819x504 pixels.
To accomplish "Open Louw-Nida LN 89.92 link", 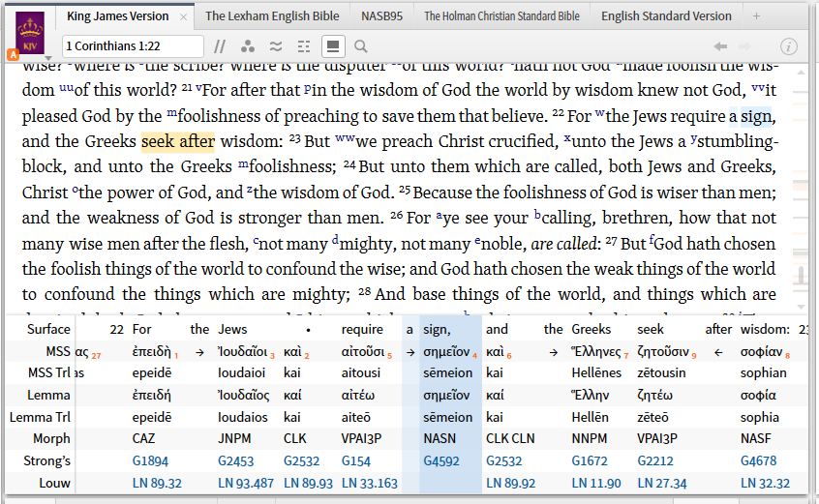I will click(510, 483).
